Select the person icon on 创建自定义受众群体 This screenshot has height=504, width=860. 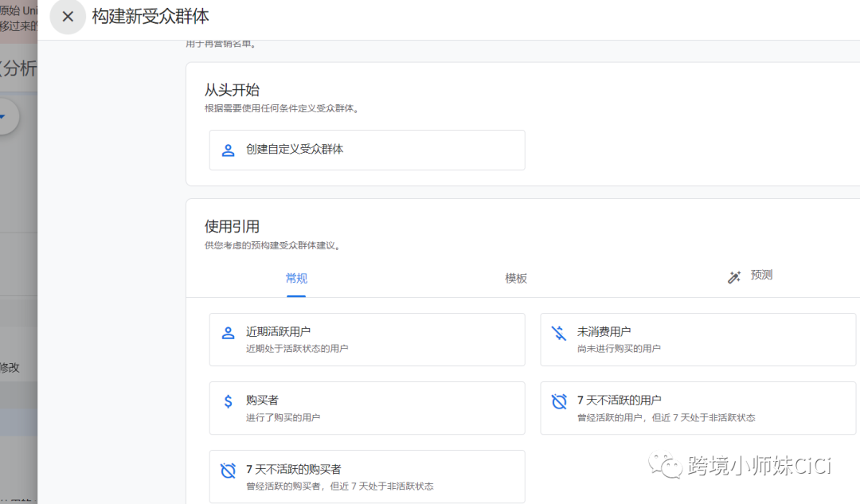click(x=227, y=150)
